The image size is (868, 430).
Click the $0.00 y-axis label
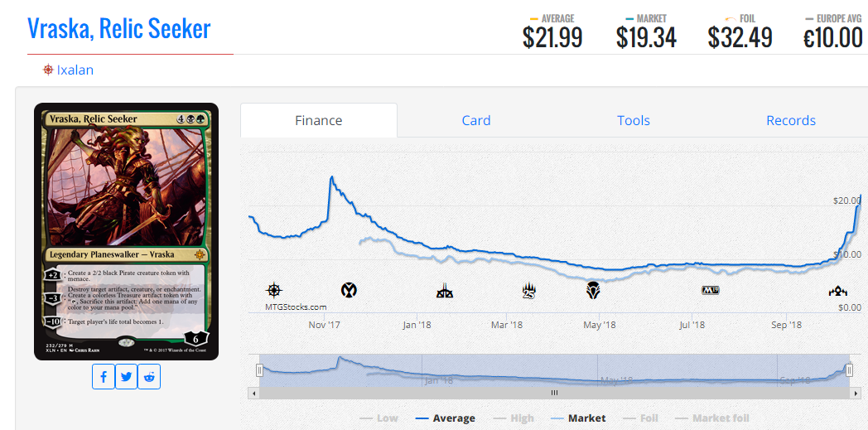pos(849,307)
